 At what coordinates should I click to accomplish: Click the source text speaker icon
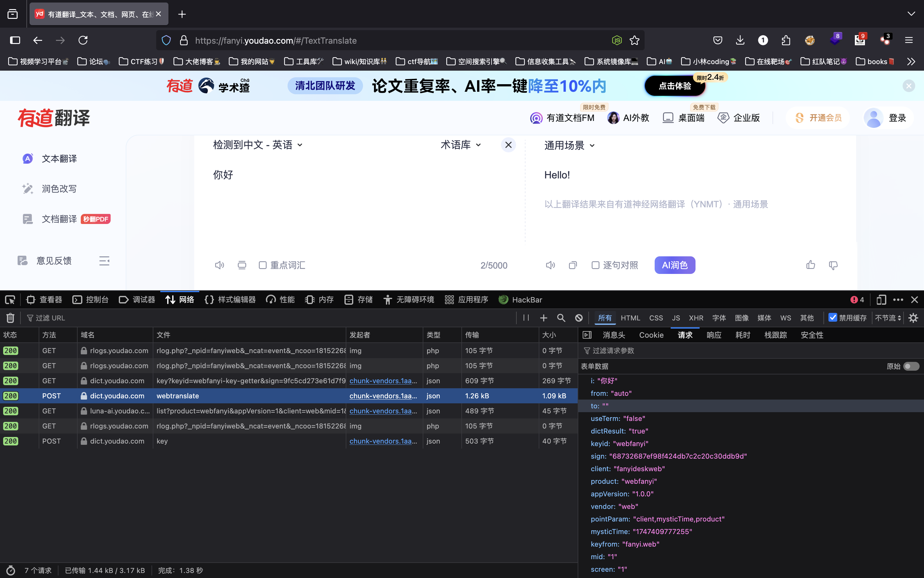[219, 265]
